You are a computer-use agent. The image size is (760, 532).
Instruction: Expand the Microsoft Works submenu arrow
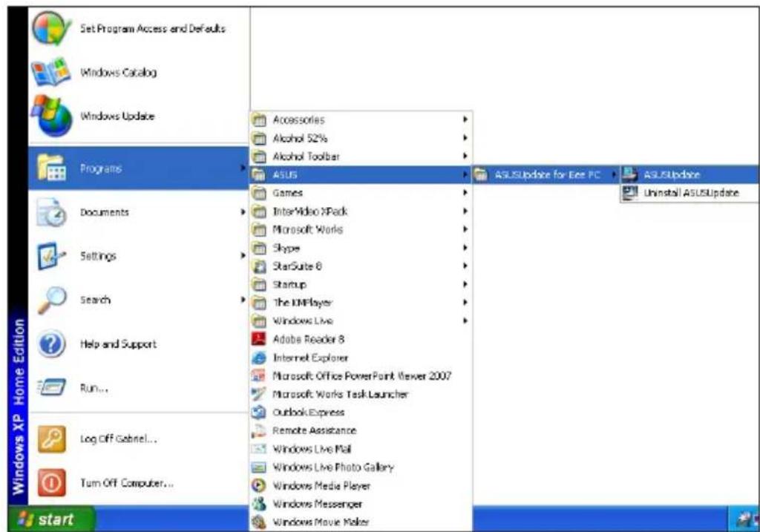pos(465,229)
